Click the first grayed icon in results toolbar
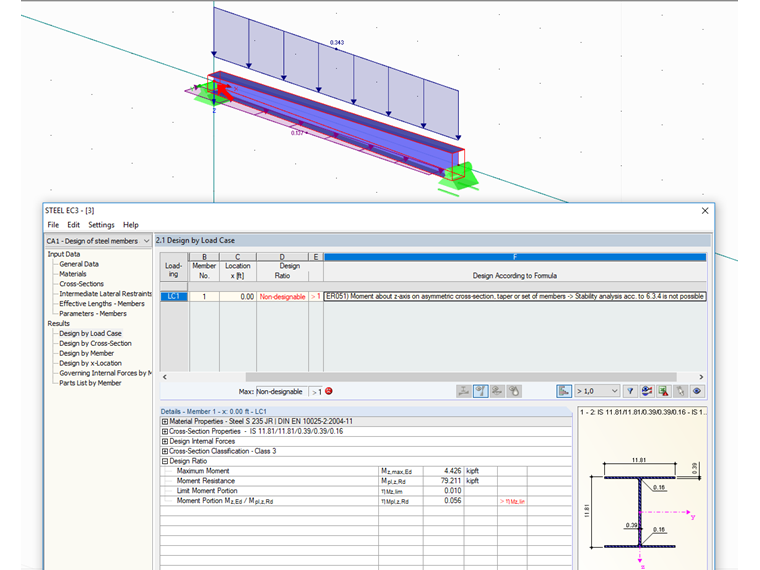The height and width of the screenshot is (570, 760). tap(463, 391)
